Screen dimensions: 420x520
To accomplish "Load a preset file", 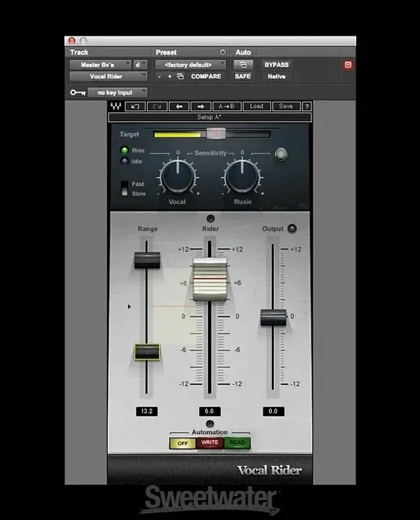I will (256, 106).
